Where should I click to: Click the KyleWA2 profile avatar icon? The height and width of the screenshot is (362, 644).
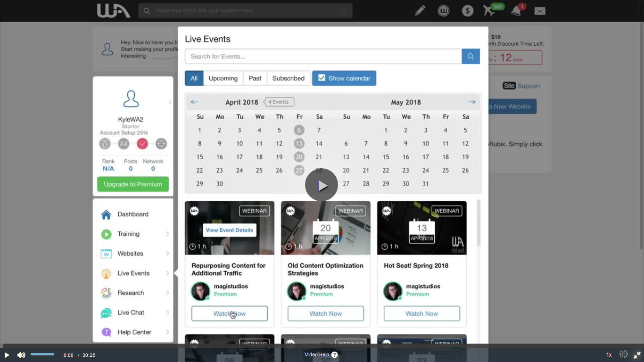pos(131,99)
